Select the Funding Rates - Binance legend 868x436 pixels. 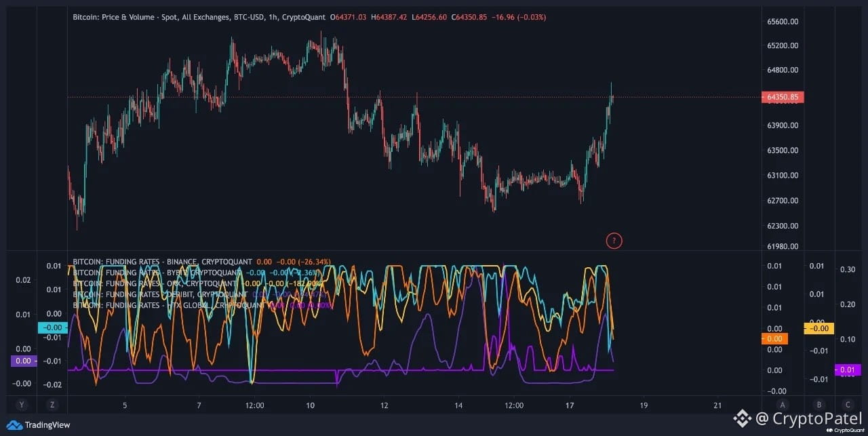coord(162,261)
